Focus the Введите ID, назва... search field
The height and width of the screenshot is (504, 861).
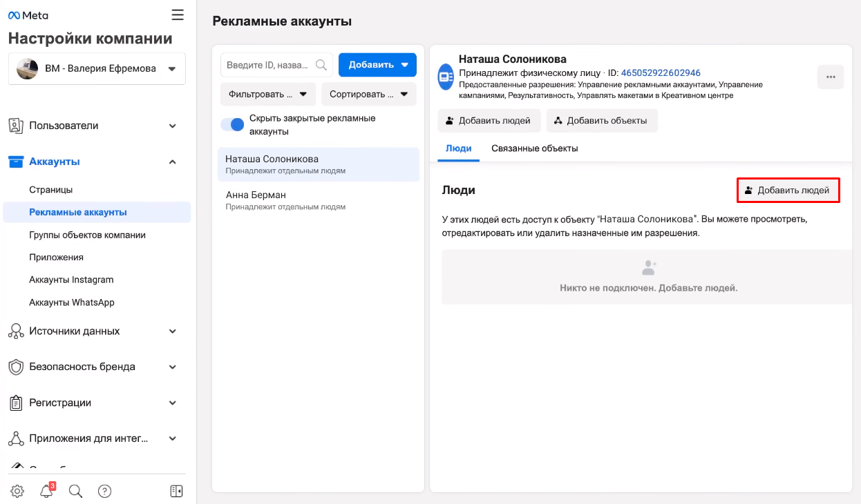click(276, 65)
